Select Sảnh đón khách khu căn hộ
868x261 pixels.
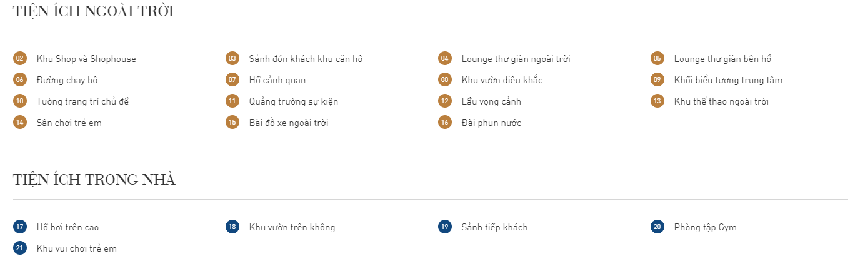pos(306,59)
